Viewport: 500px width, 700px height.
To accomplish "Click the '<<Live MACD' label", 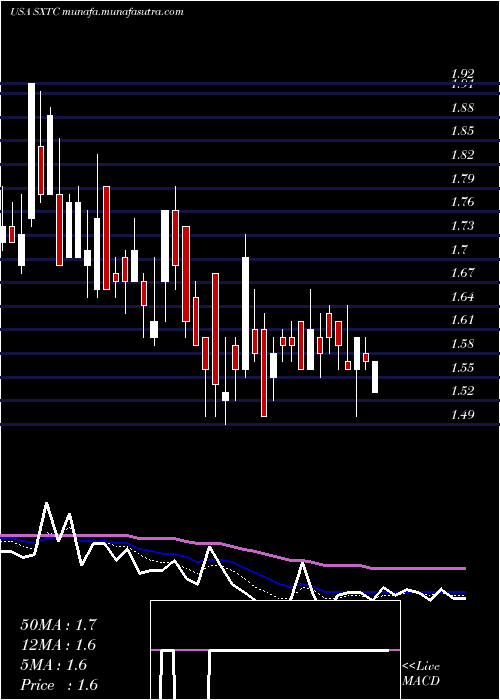I will pyautogui.click(x=421, y=674).
